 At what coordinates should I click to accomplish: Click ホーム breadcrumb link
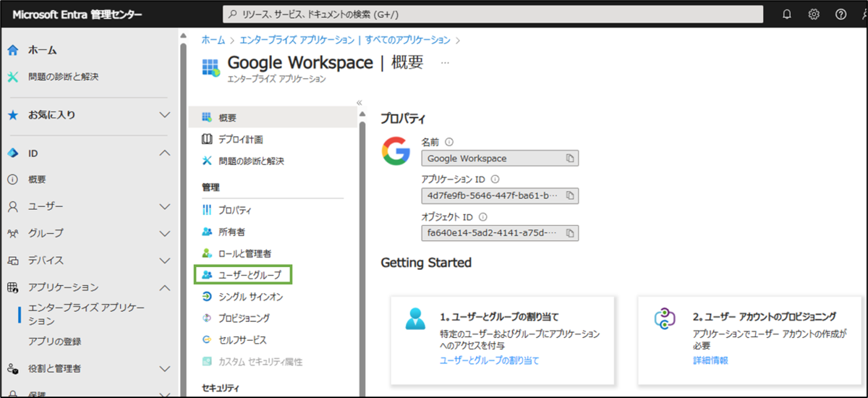(x=213, y=40)
